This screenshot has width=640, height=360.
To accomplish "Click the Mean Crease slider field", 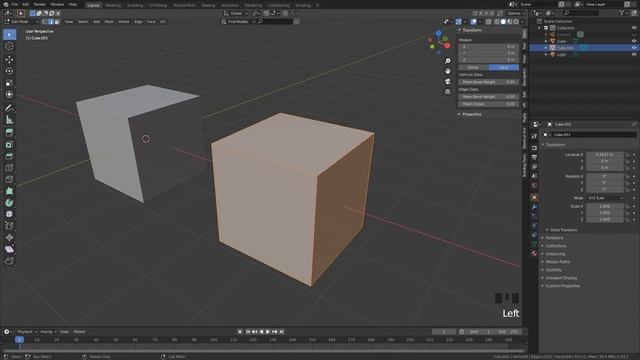I will 489,104.
